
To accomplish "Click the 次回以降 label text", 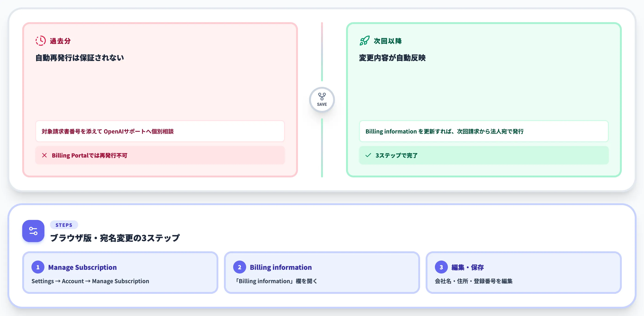I will pos(388,41).
